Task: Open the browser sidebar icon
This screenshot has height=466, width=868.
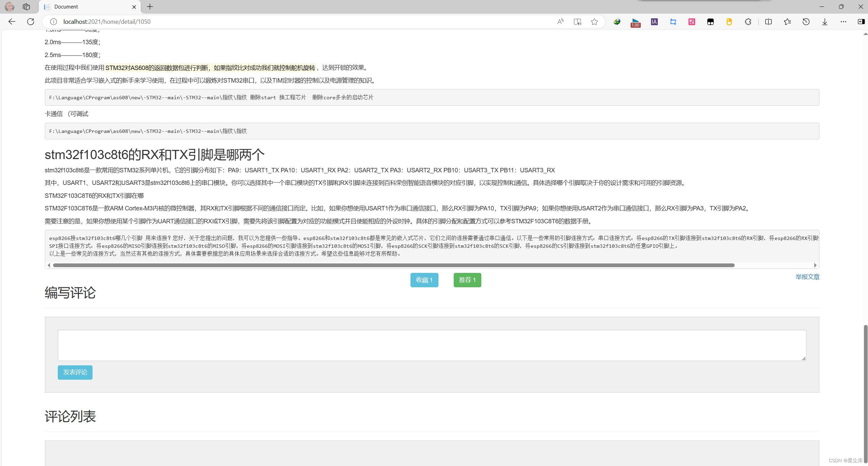Action: tap(861, 22)
